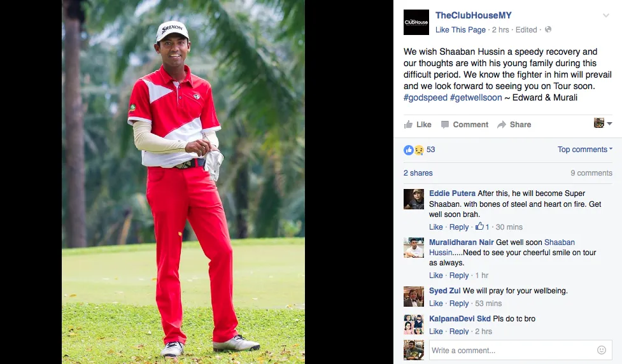
Task: Open Eddie Putera's profile thumbnail
Action: tap(414, 199)
